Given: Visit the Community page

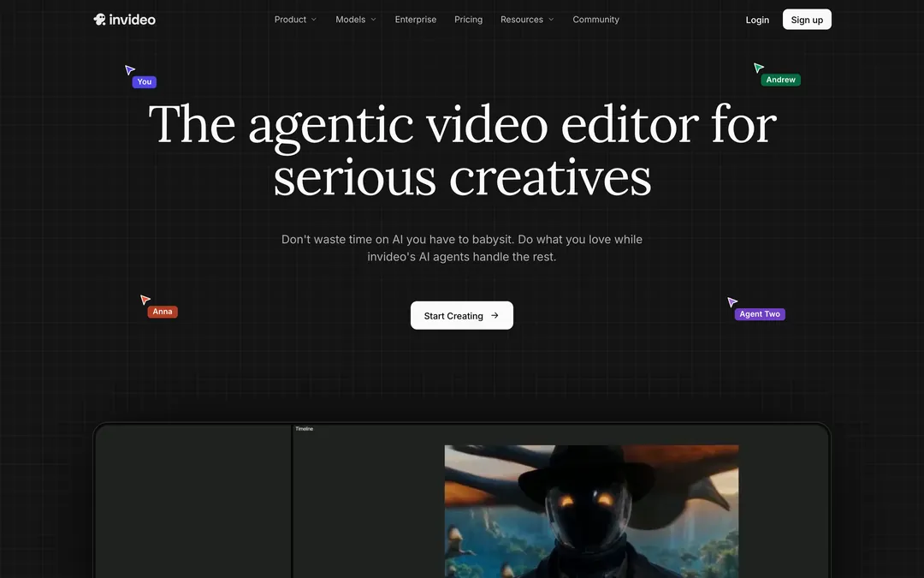Looking at the screenshot, I should tap(595, 20).
